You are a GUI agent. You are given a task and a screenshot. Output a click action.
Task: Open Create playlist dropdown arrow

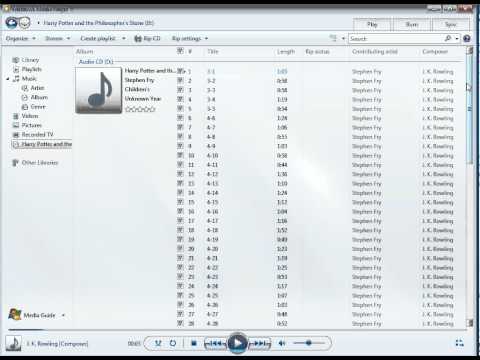(124, 39)
